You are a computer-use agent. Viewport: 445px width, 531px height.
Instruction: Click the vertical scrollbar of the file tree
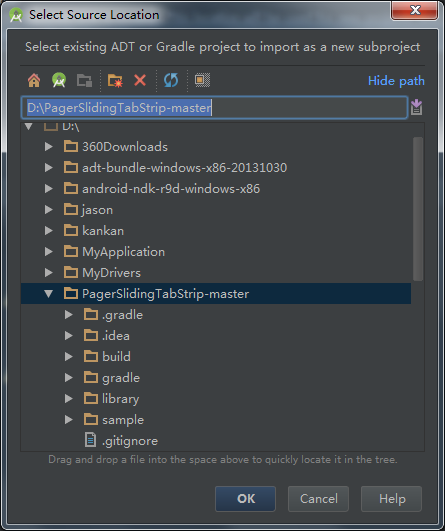click(x=418, y=209)
